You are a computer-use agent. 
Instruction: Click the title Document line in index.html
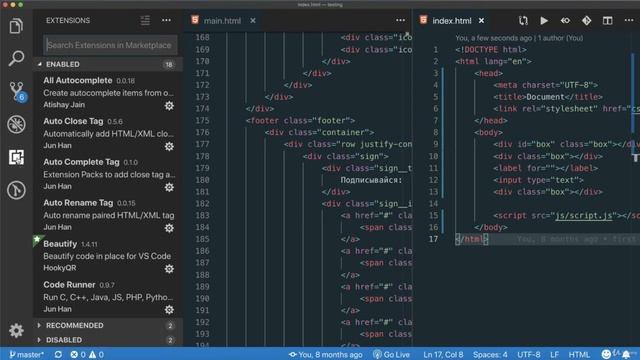(x=548, y=97)
